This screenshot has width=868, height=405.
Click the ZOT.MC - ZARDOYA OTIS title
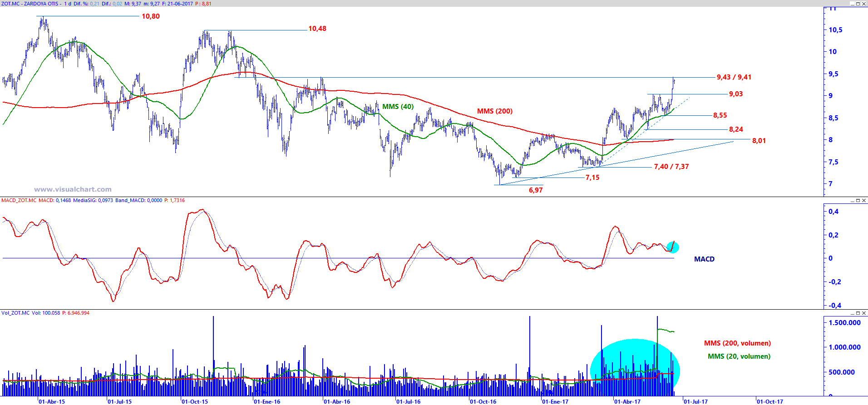click(30, 4)
